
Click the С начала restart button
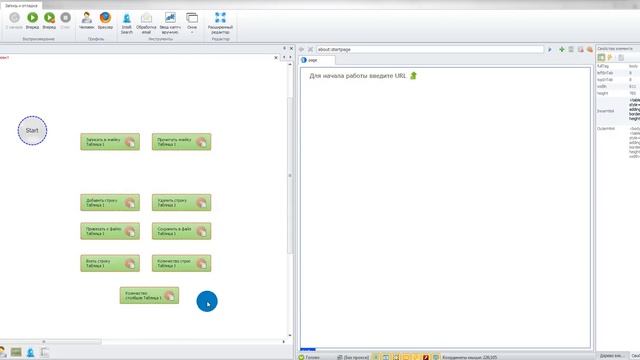[x=14, y=20]
